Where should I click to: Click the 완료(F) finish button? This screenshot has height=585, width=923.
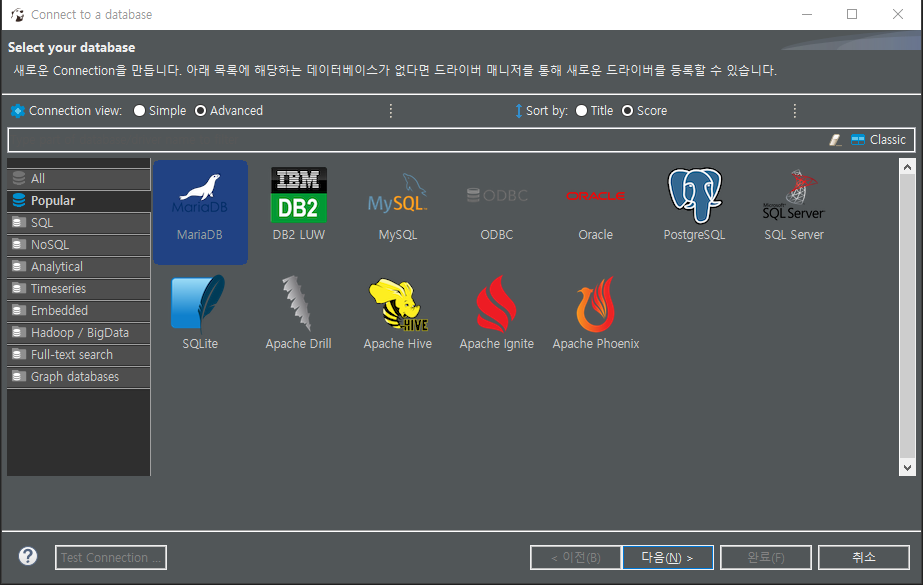(766, 557)
